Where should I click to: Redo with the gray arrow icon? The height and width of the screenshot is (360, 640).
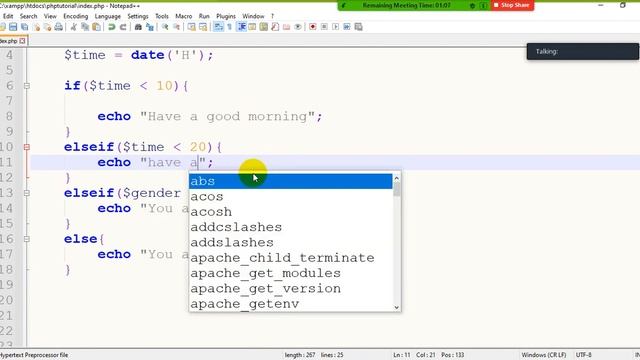pos(123,27)
